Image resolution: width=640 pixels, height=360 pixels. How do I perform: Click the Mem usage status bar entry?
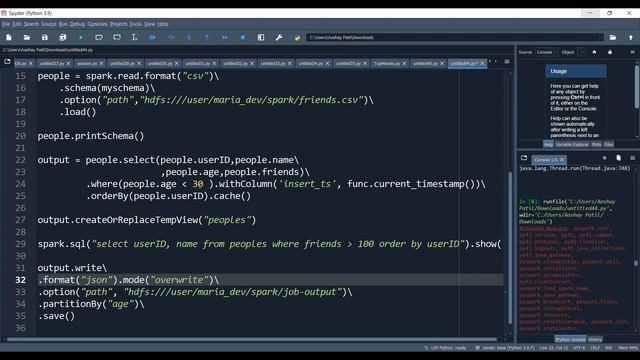pos(628,348)
